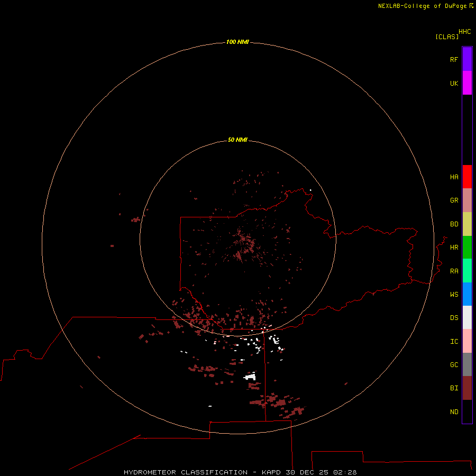Click the RA light green swatch
The height and width of the screenshot is (476, 476).
(467, 271)
